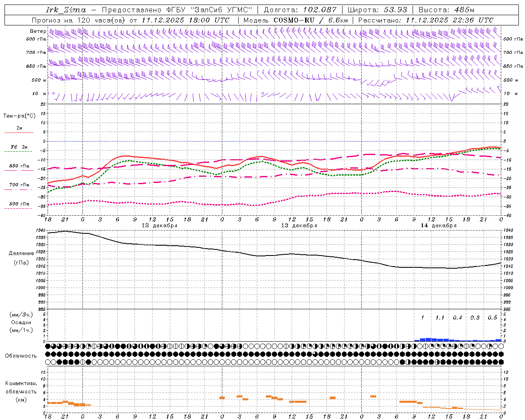The height and width of the screenshot is (420, 525).
Task: Click the Td 2м legend label
Action: tap(19, 147)
